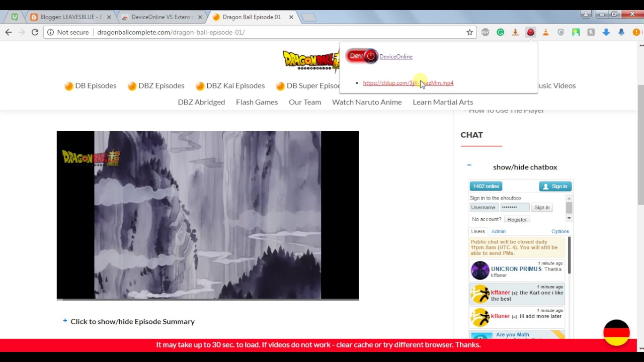644x362 pixels.
Task: Open DB Episodes menu
Action: click(91, 85)
